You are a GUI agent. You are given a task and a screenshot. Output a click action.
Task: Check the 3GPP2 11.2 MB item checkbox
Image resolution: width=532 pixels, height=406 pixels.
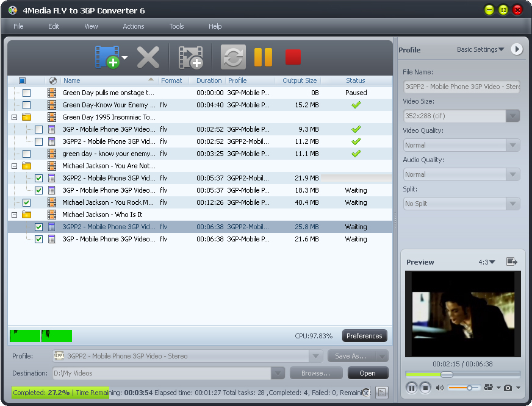click(38, 141)
